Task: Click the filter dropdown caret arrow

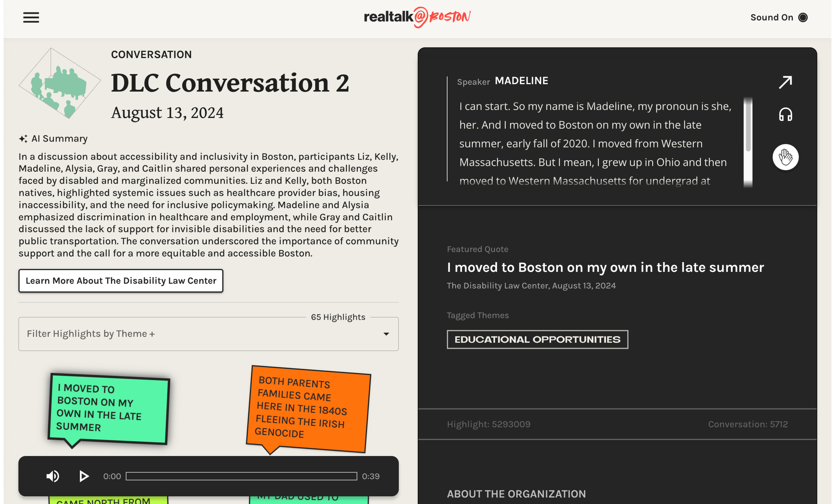Action: coord(386,334)
